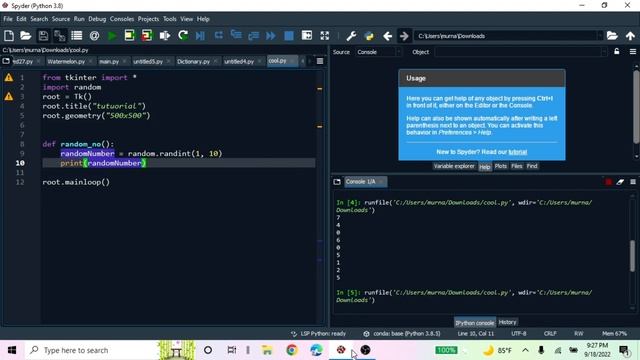Viewport: 640px width, 360px height.
Task: Open Source Console dropdown in Help
Action: [x=378, y=52]
